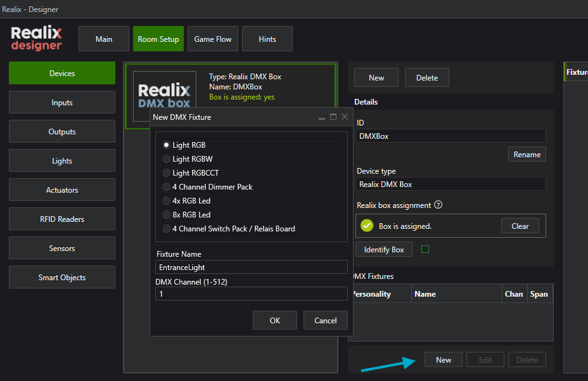Clear the box assignment
The height and width of the screenshot is (381, 588).
(x=520, y=226)
